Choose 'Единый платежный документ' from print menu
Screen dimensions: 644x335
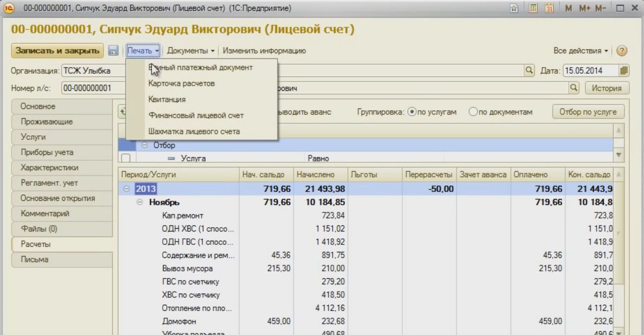pos(201,67)
